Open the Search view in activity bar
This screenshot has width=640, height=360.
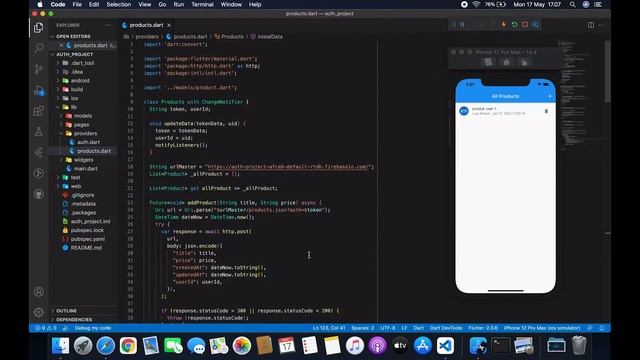coord(39,48)
